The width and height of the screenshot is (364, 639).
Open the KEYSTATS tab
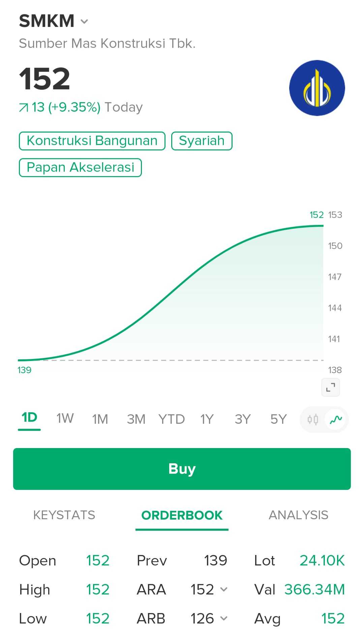[64, 515]
